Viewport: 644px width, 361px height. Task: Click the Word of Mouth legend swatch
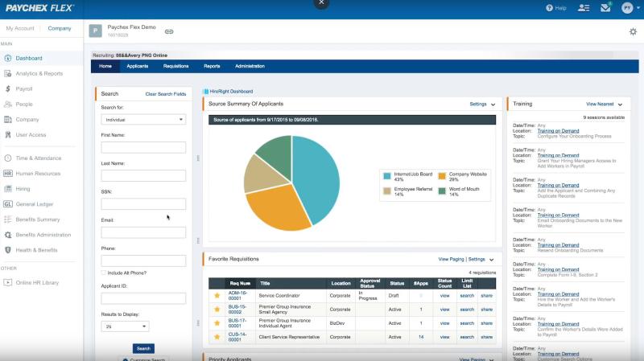click(x=442, y=191)
